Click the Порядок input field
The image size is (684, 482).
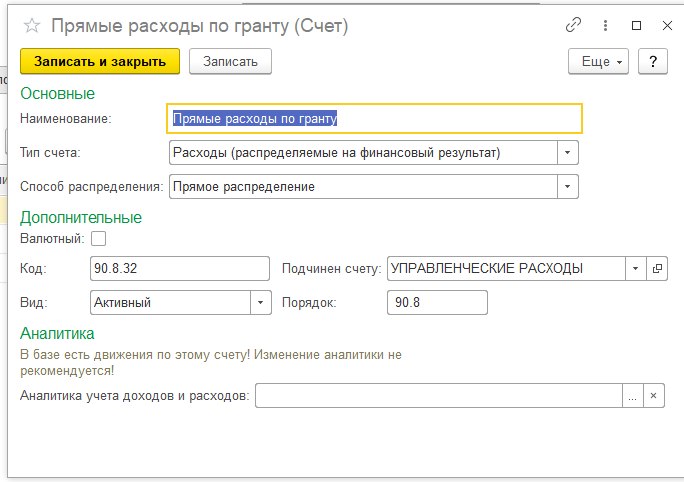(x=436, y=302)
